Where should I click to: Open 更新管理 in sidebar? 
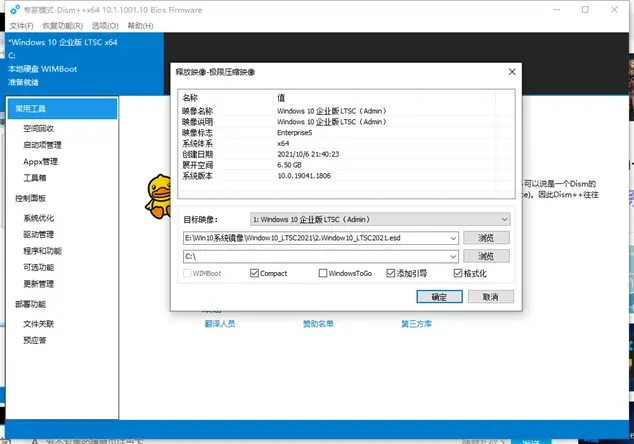click(x=38, y=284)
